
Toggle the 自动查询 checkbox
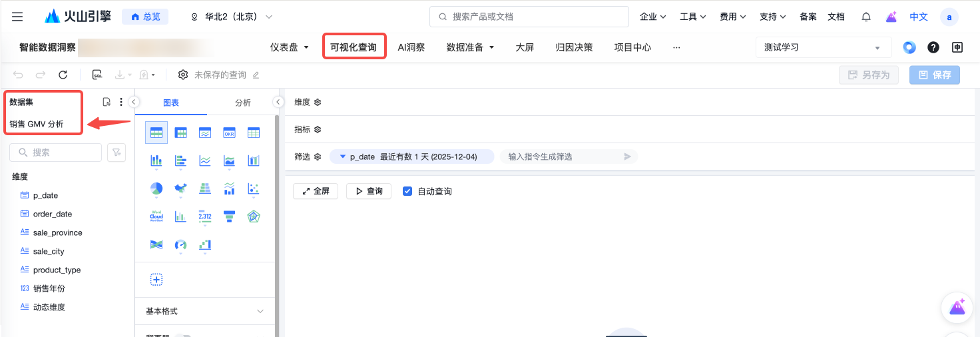tap(407, 191)
